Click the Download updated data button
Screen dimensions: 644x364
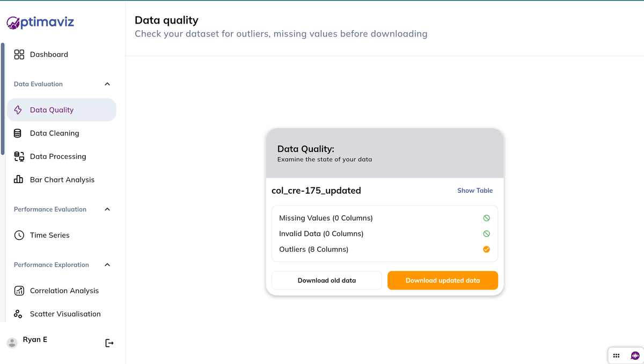[443, 280]
